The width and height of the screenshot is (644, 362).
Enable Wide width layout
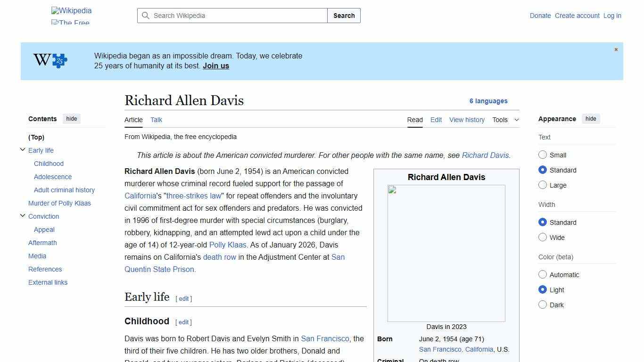[543, 237]
